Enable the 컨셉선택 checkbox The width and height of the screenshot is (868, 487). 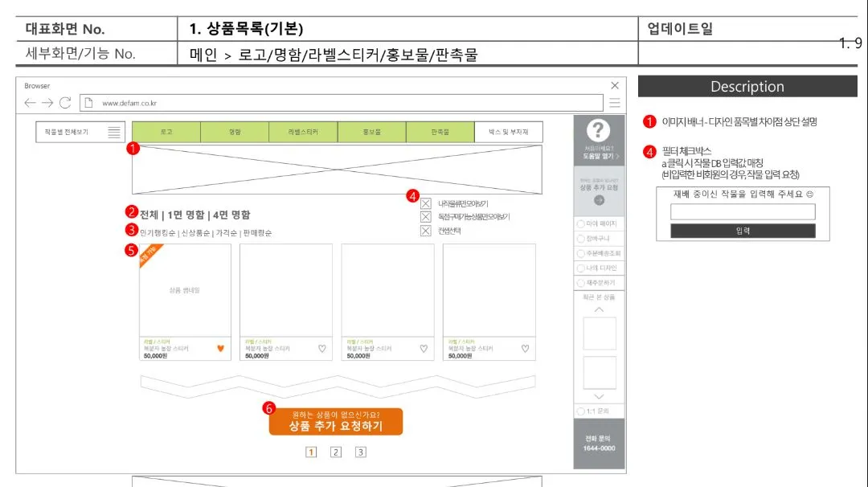(x=426, y=231)
